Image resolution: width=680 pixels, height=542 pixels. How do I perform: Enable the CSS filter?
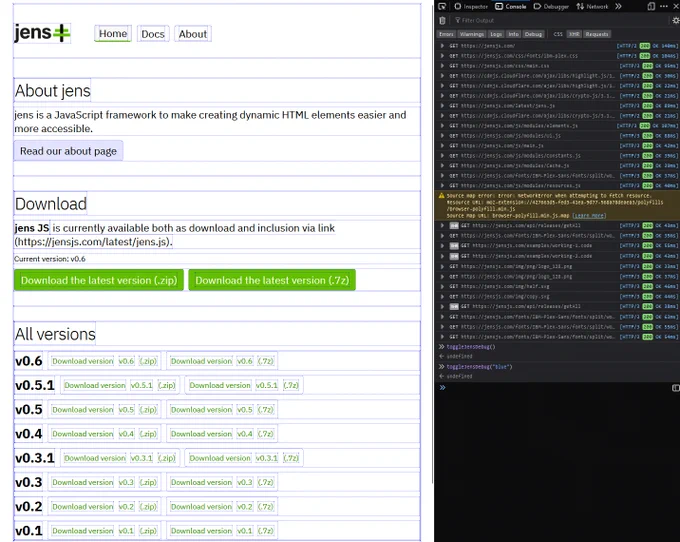[558, 34]
